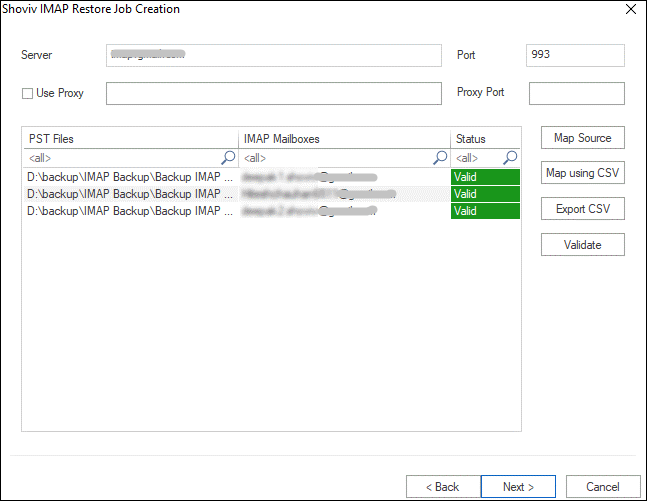
Task: Sort by PST Files column header
Action: coord(131,139)
